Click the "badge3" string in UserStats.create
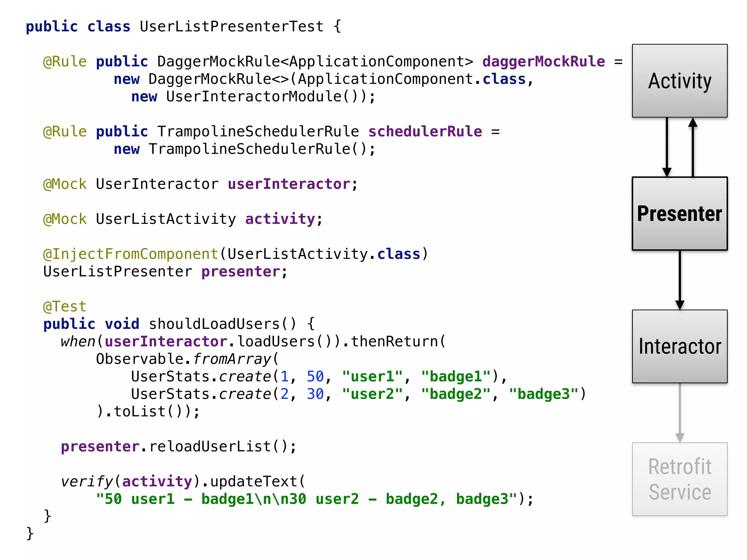 coord(543,394)
